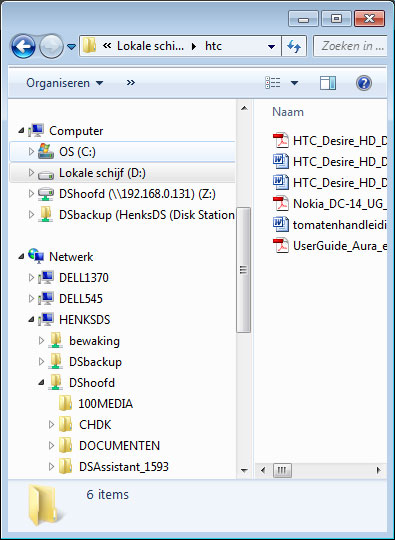The width and height of the screenshot is (395, 540).
Task: Toggle the preview pane icon
Action: click(328, 83)
